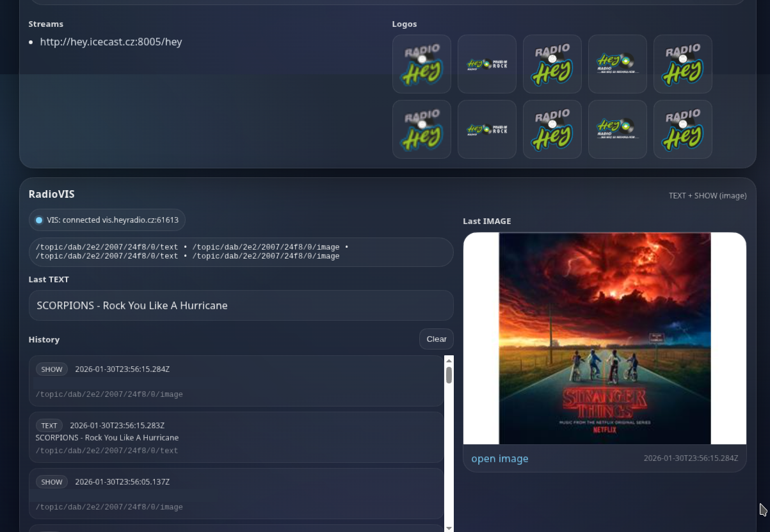The image size is (770, 532).
Task: Choose the last Radio Hey logo in top row
Action: [x=682, y=64]
